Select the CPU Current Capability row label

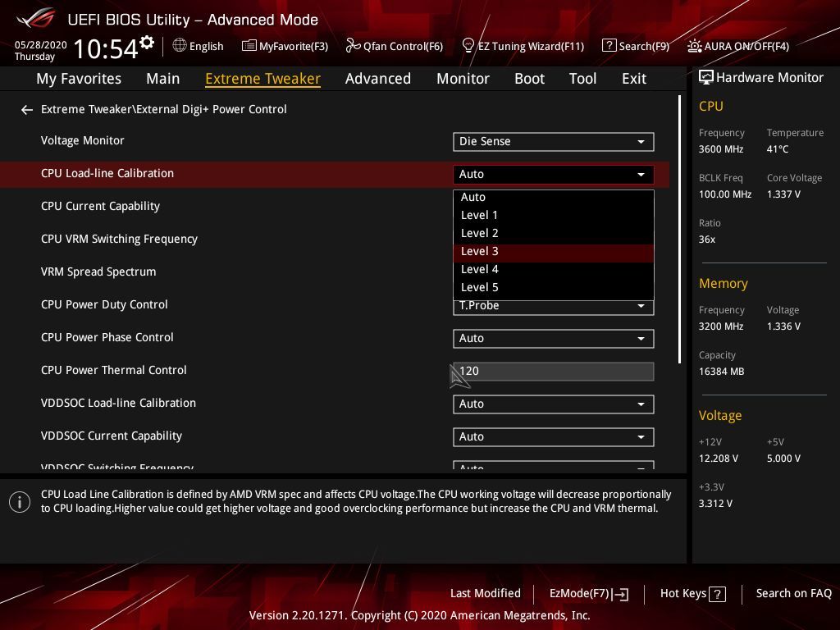pyautogui.click(x=100, y=206)
